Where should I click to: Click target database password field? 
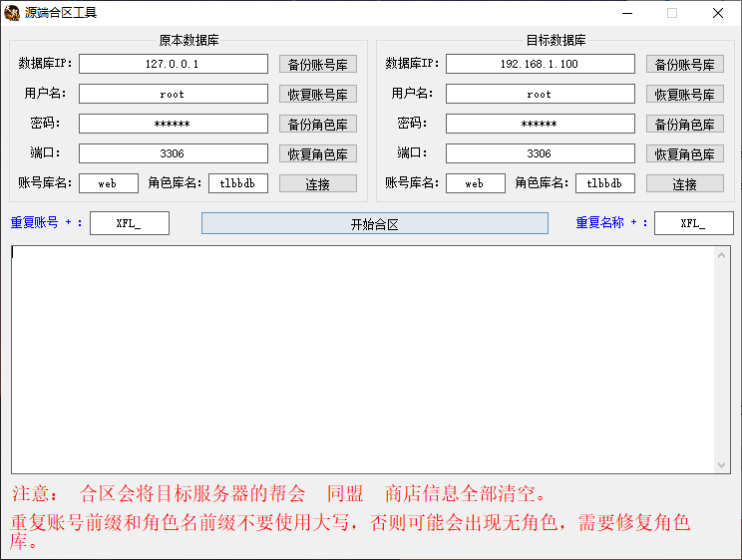[541, 124]
